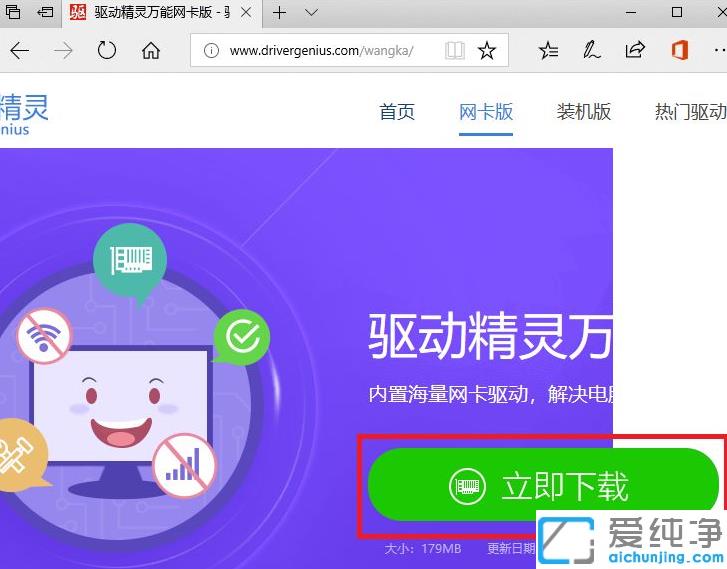Add page to favorites star icon
This screenshot has height=569, width=727.
click(x=487, y=50)
